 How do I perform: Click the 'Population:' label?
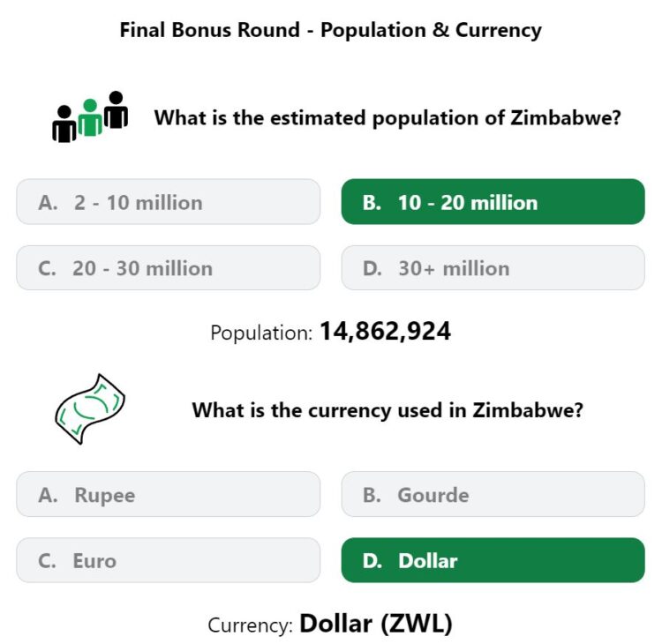pos(261,333)
